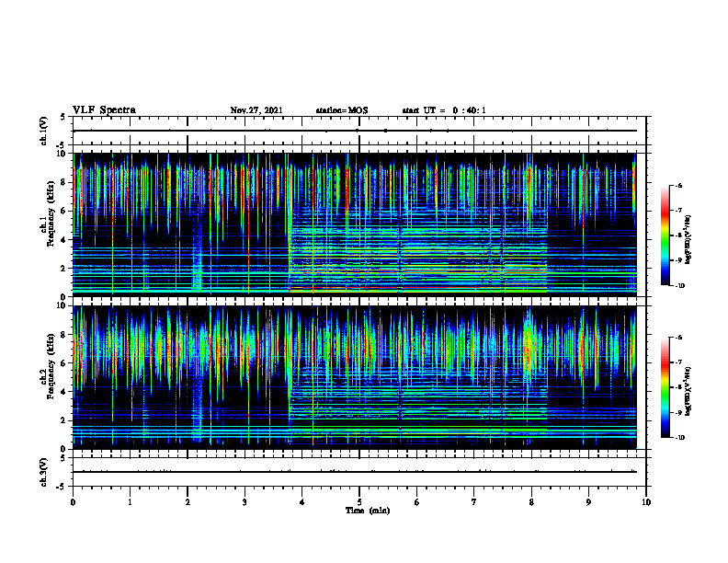
Task: Click the ch.3 voltage waveform trace panel
Action: [359, 472]
